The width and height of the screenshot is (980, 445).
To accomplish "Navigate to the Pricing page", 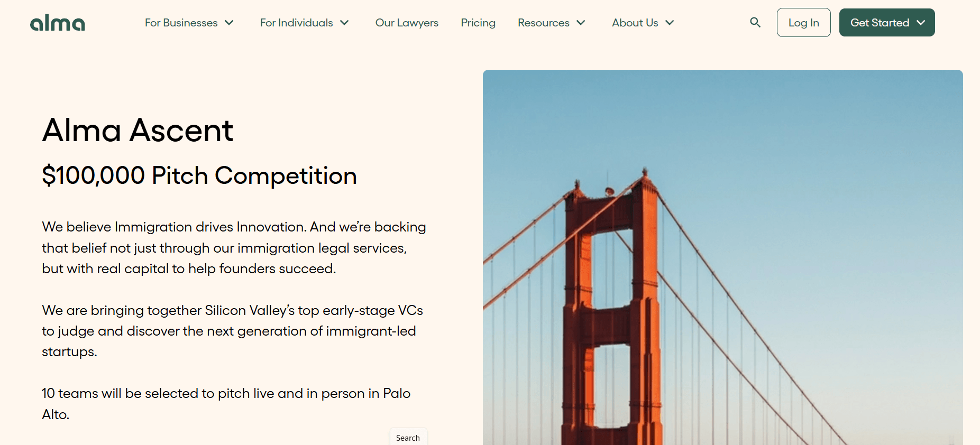I will 478,23.
